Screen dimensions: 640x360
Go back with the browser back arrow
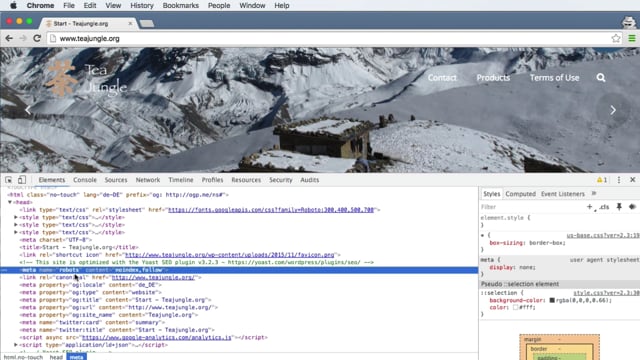(x=9, y=38)
